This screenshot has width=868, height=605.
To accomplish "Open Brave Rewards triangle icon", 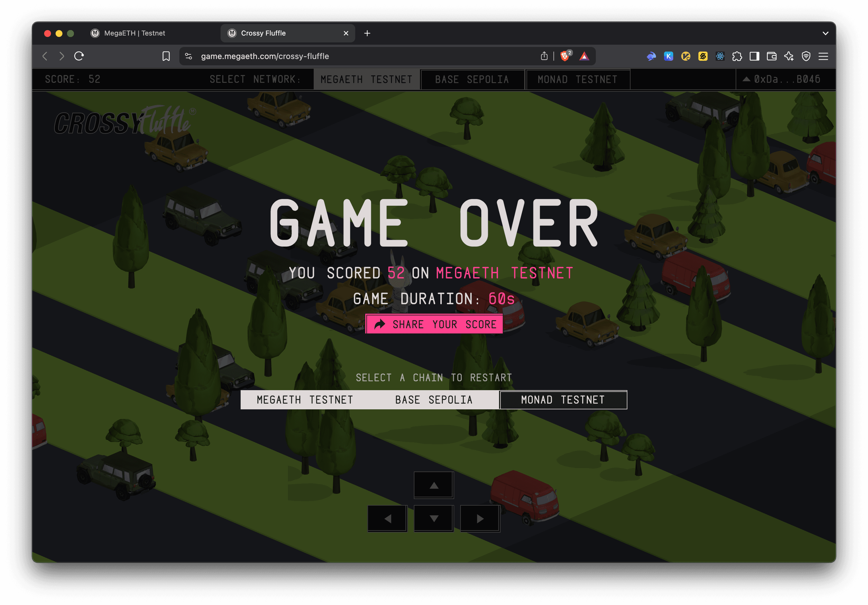I will [x=584, y=56].
